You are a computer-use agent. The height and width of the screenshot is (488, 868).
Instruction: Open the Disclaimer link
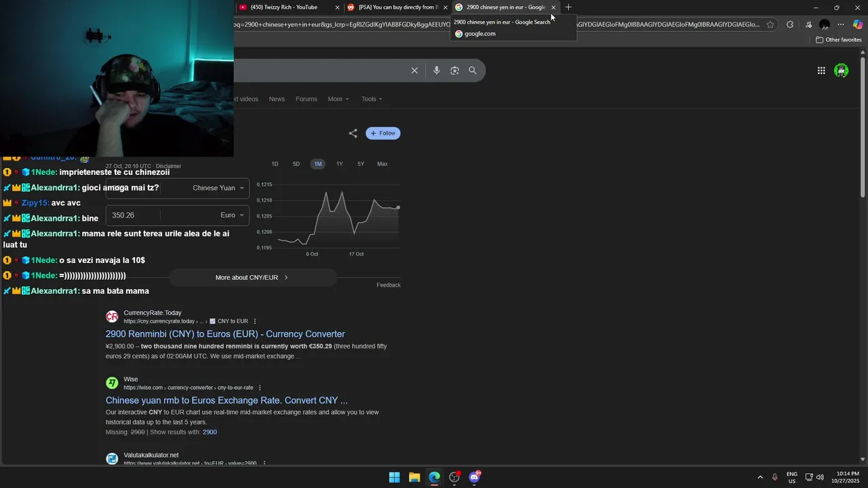(x=168, y=167)
